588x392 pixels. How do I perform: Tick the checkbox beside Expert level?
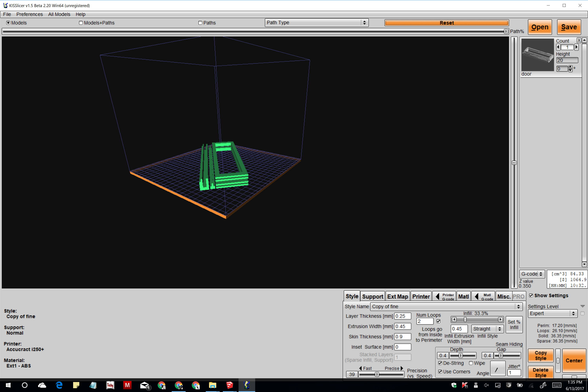click(x=583, y=313)
